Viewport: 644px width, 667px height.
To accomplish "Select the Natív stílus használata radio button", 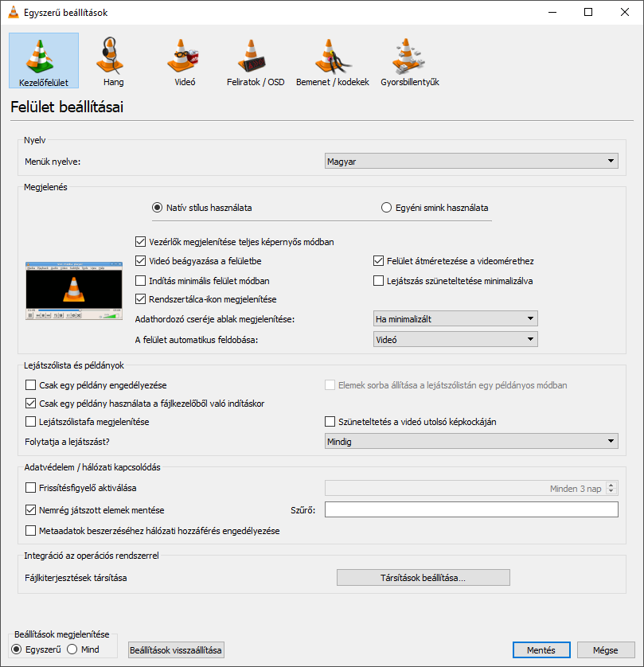I will point(158,208).
